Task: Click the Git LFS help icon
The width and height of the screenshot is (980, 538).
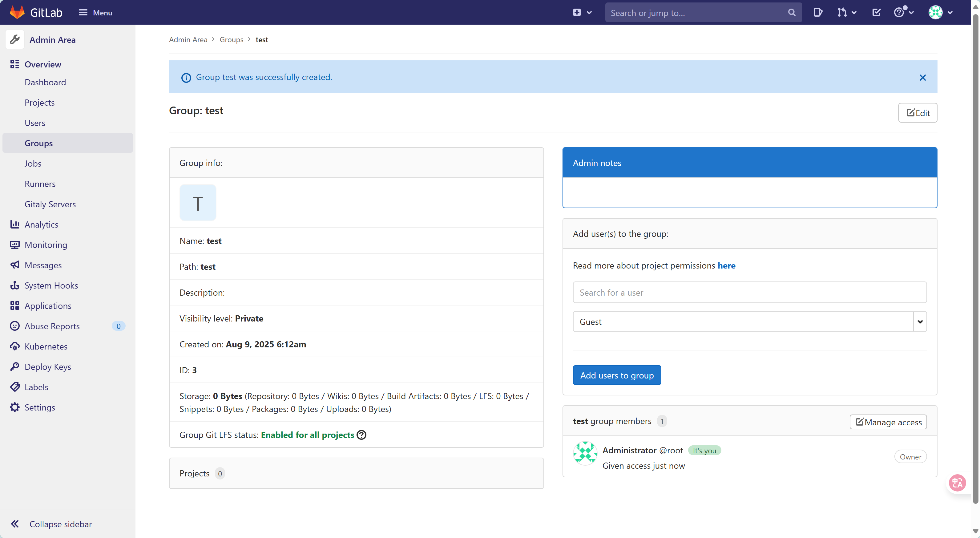Action: [x=361, y=435]
